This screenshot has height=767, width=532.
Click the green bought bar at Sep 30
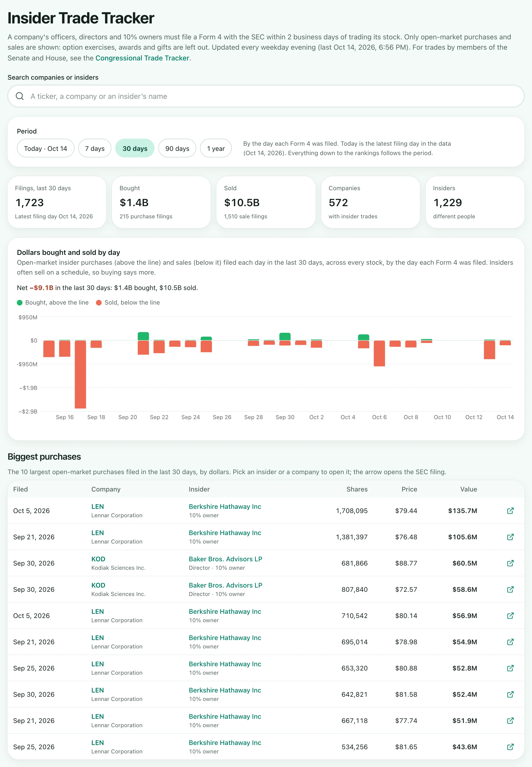[x=285, y=336]
